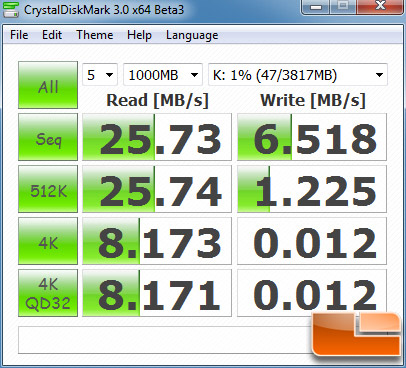Click the Seq read value 25.73

pos(157,137)
